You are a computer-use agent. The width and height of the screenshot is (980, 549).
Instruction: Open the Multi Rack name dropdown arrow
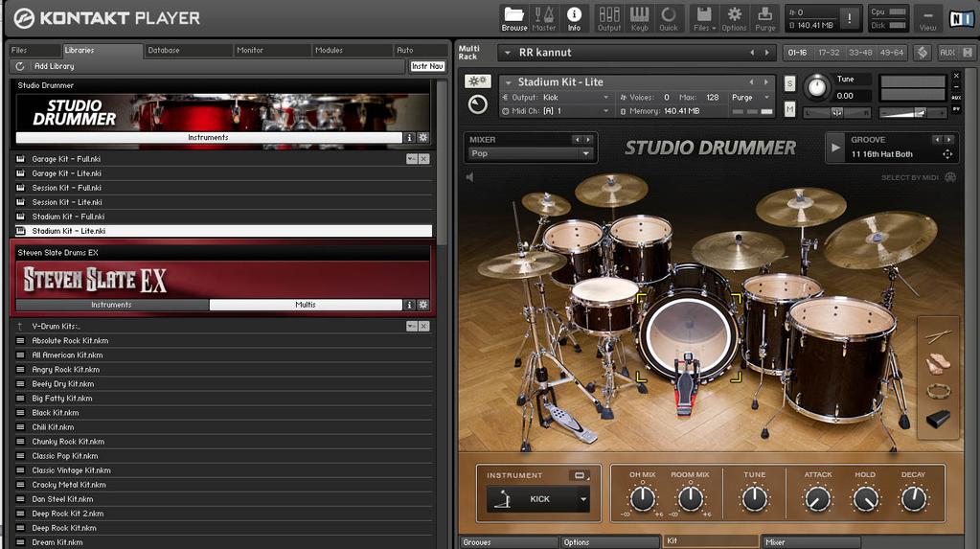click(508, 53)
